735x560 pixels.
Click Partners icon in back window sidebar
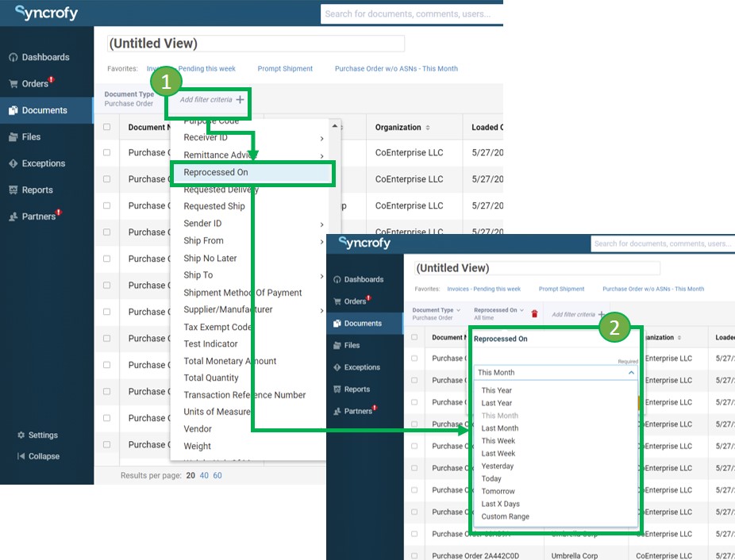(13, 217)
